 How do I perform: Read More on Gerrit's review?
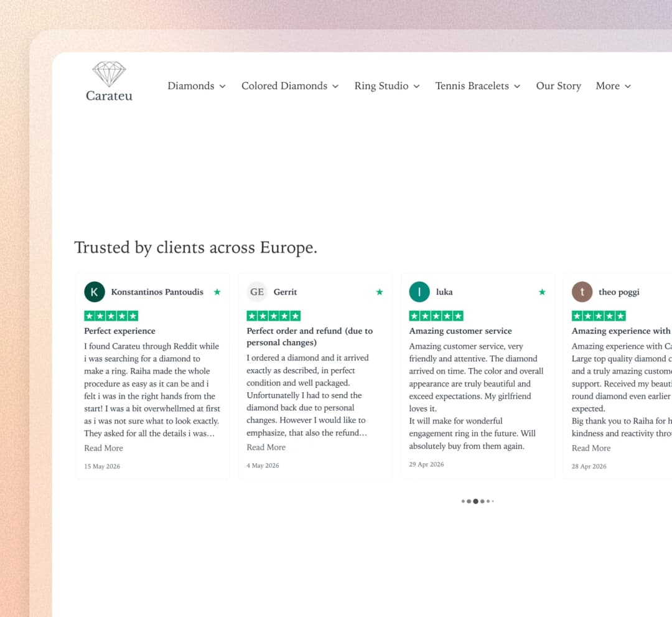click(266, 447)
